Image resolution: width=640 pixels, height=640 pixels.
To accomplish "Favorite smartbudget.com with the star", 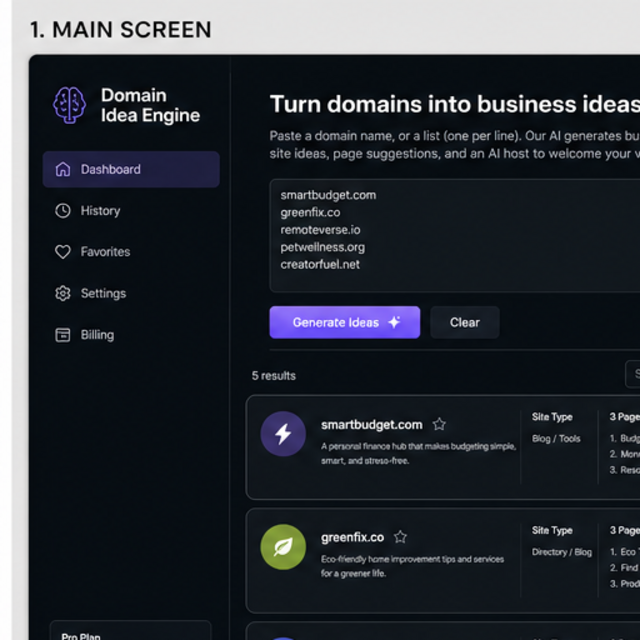I will click(439, 424).
